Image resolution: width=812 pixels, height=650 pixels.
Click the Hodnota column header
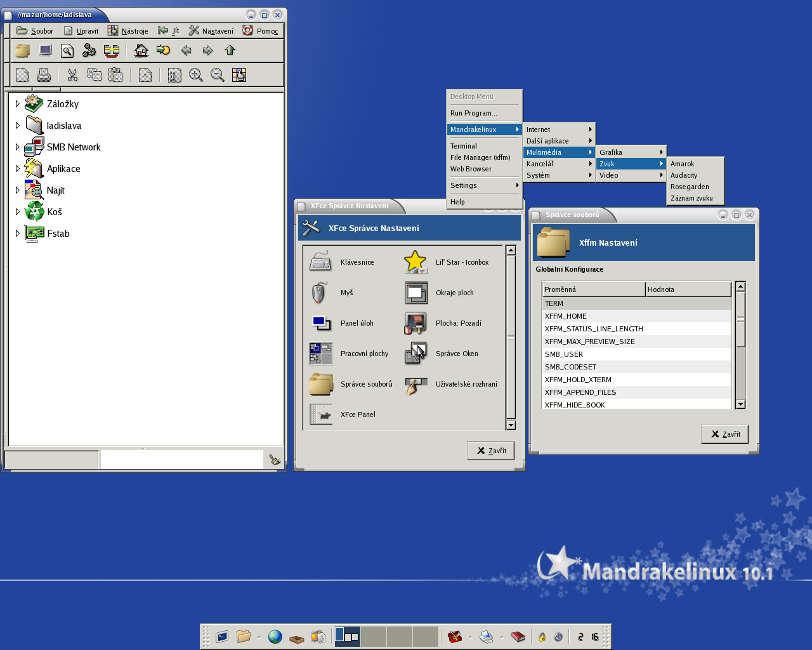click(688, 289)
